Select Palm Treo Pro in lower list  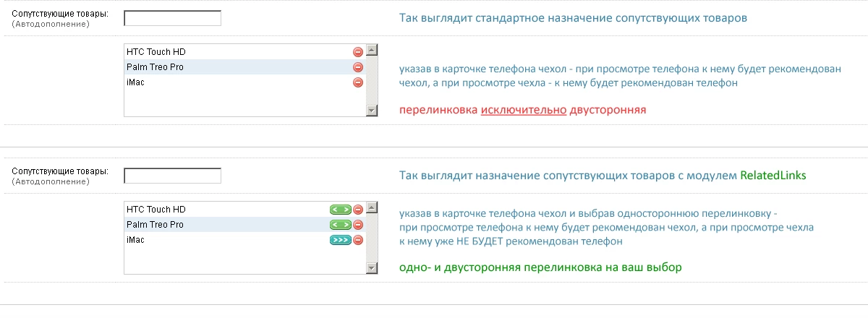(245, 225)
